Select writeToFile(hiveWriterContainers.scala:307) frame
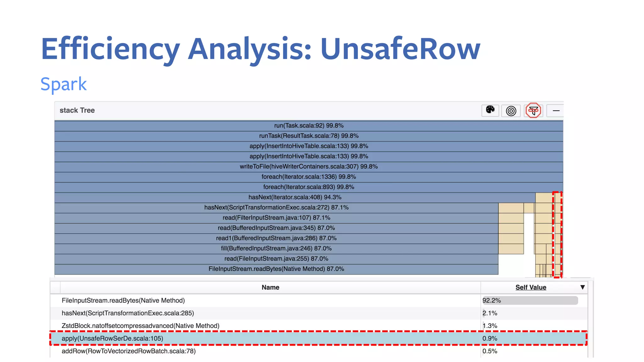This screenshot has width=644, height=362. pos(309,167)
